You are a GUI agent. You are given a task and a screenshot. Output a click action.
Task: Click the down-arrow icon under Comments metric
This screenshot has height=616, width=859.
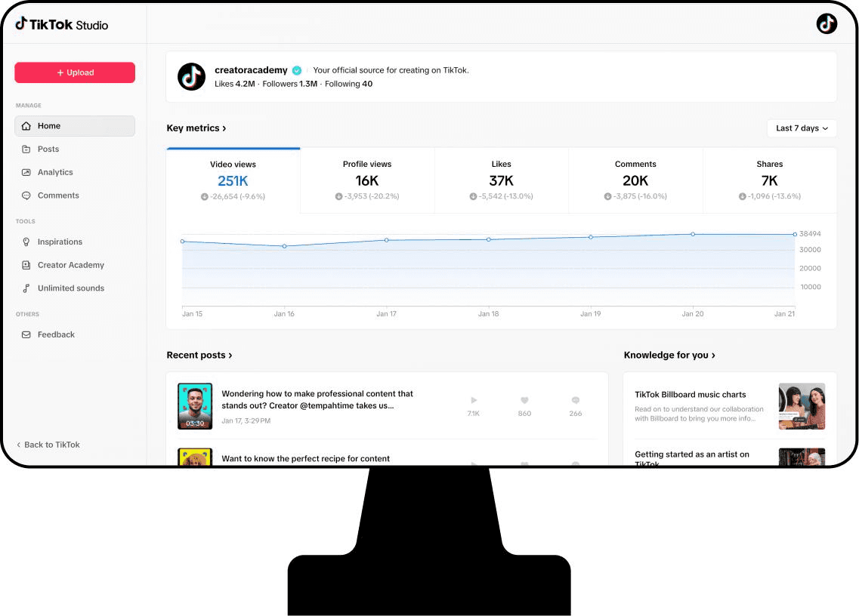[607, 196]
